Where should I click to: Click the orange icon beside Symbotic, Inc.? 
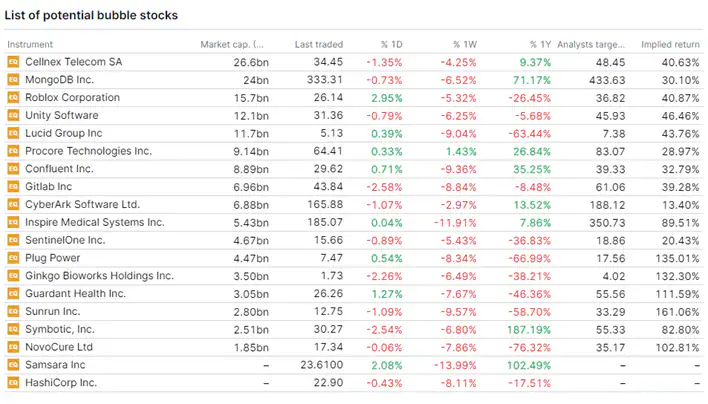click(x=13, y=330)
